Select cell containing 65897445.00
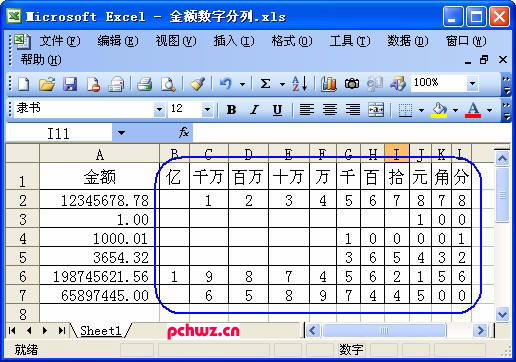516x362 pixels. (x=99, y=295)
